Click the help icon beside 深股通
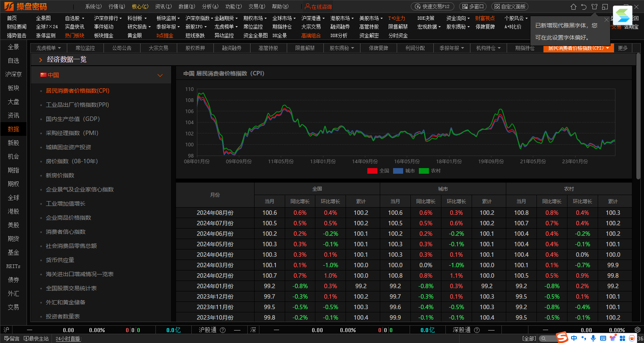 tap(477, 330)
